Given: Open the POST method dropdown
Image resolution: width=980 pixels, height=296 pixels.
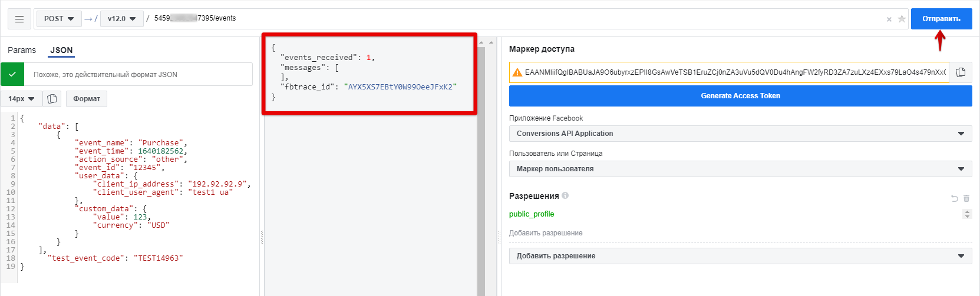Looking at the screenshot, I should click(59, 19).
